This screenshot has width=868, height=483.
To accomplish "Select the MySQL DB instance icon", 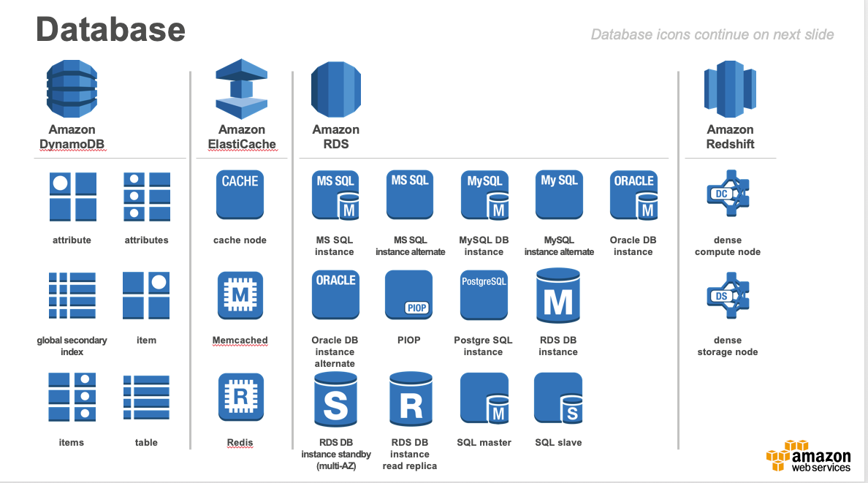I will (x=484, y=194).
